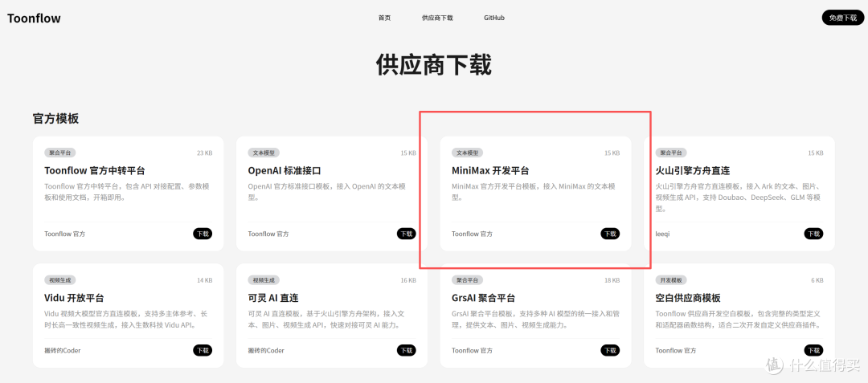Image resolution: width=868 pixels, height=383 pixels.
Task: Click the 16 KB file size
Action: click(x=408, y=280)
